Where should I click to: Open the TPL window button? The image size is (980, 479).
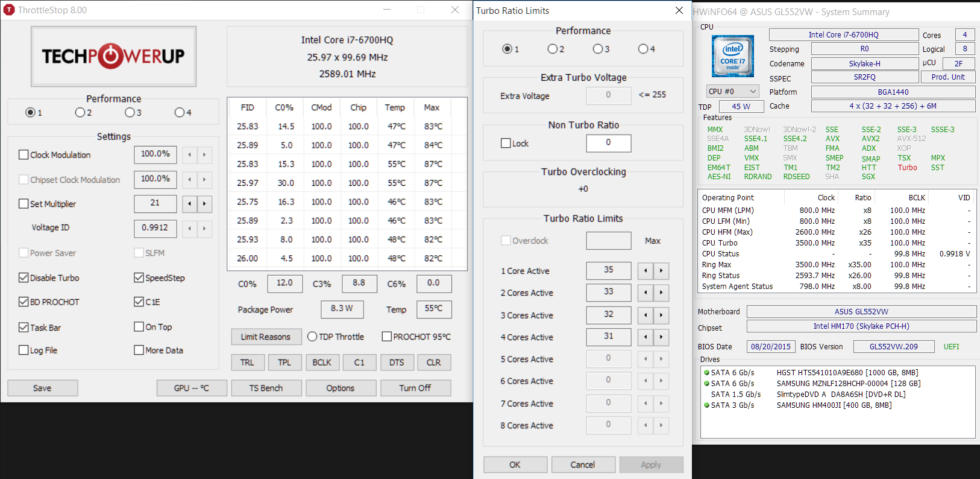coord(284,363)
